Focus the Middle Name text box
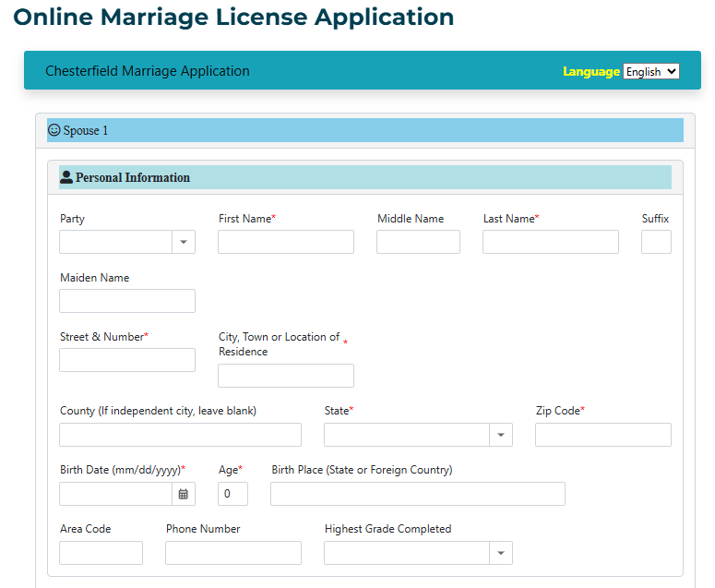The height and width of the screenshot is (588, 715). pyautogui.click(x=418, y=242)
